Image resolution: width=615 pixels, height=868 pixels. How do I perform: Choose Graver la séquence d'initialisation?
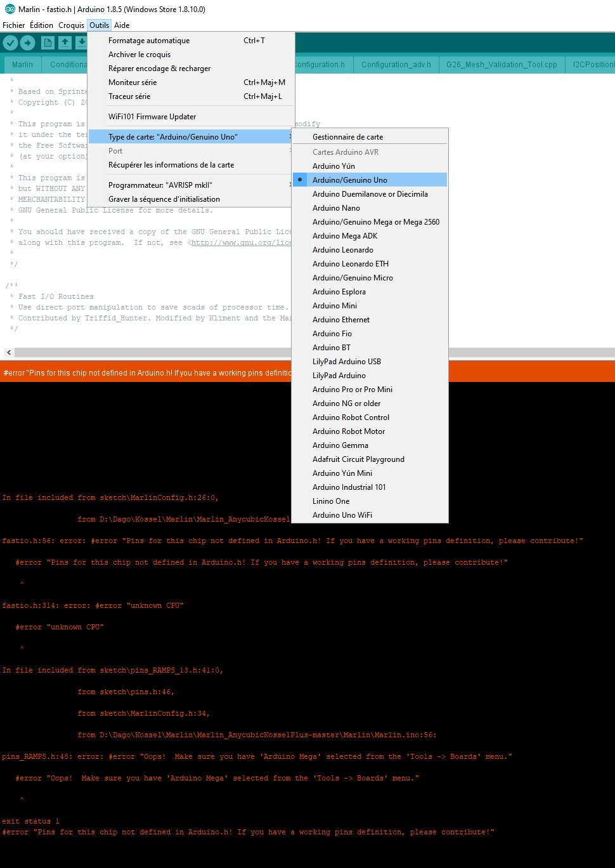tap(191, 199)
